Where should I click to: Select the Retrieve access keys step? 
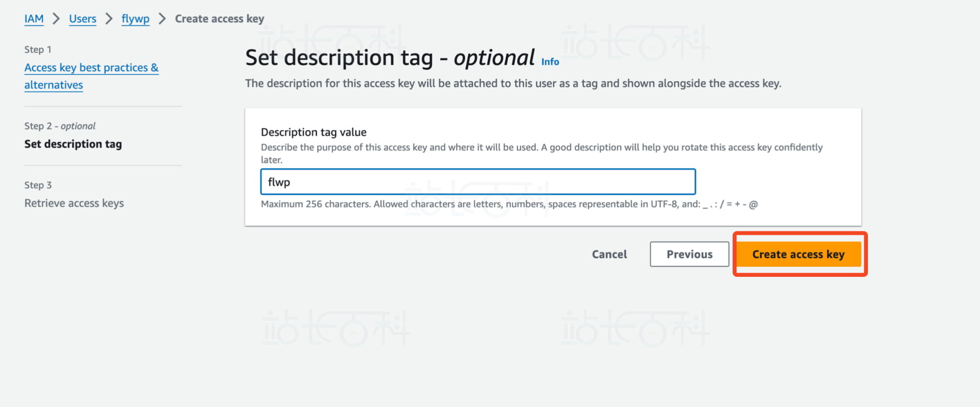coord(74,203)
